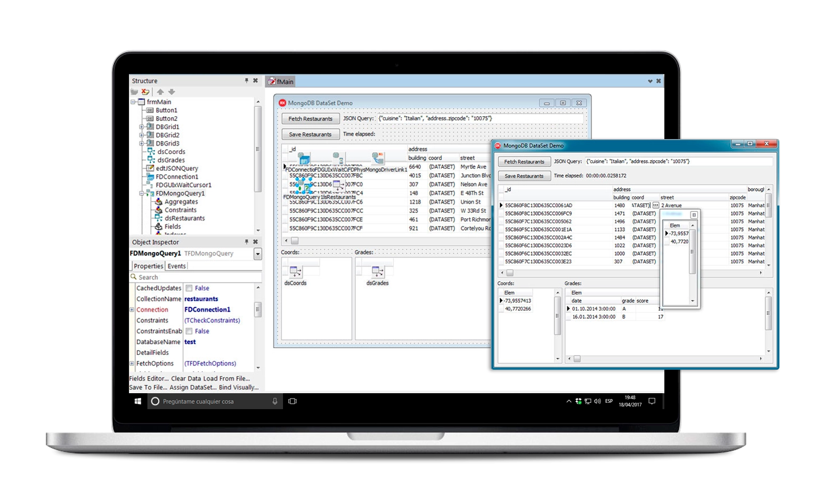813x504 pixels.
Task: Open the Action Center notifications icon
Action: [x=652, y=401]
